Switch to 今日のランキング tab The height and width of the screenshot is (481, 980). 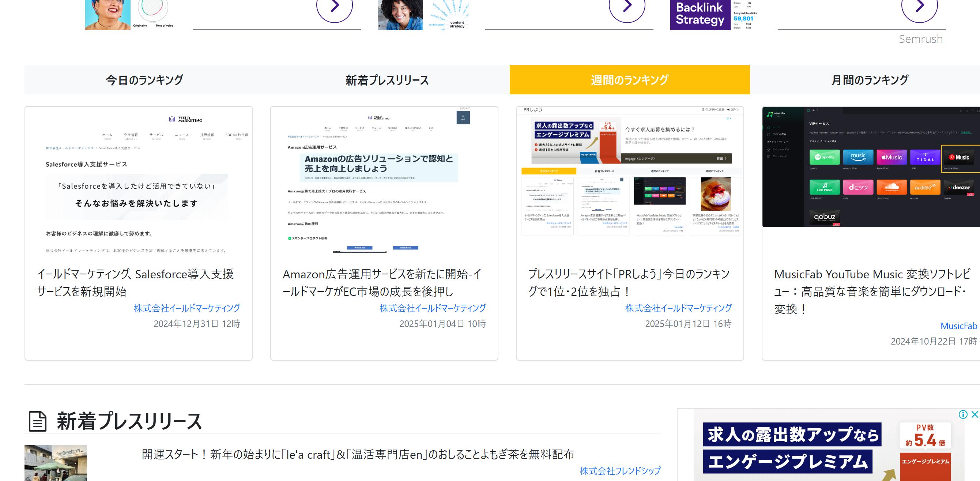click(x=144, y=80)
